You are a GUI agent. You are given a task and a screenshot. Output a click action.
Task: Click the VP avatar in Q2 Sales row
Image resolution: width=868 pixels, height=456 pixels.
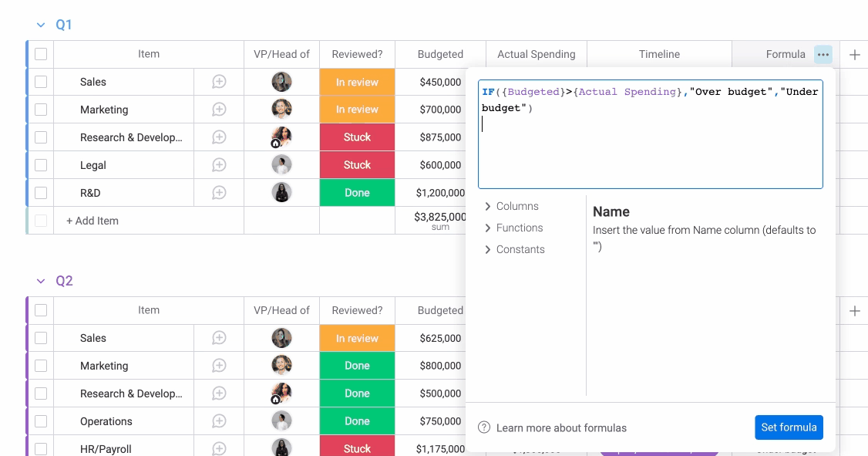[x=282, y=338]
